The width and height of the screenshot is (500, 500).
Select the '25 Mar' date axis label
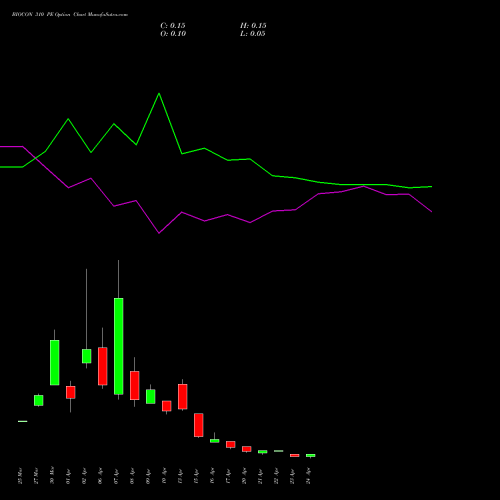tap(20, 476)
